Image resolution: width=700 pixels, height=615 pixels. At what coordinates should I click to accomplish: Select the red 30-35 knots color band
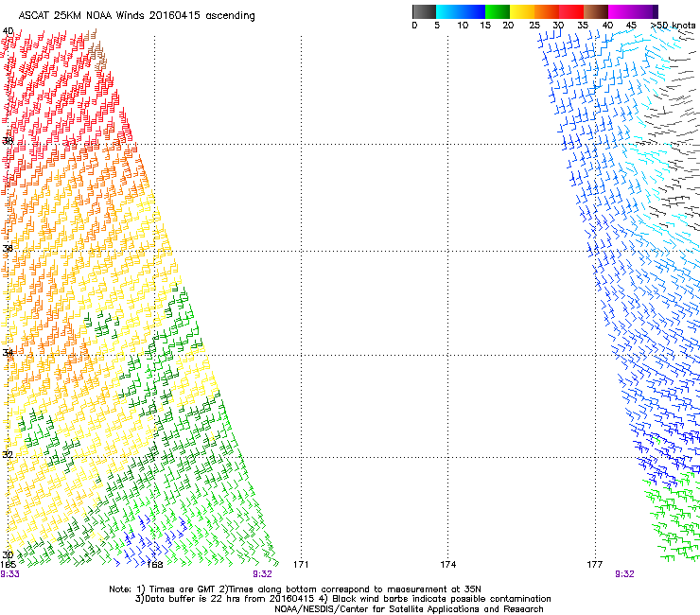click(571, 11)
